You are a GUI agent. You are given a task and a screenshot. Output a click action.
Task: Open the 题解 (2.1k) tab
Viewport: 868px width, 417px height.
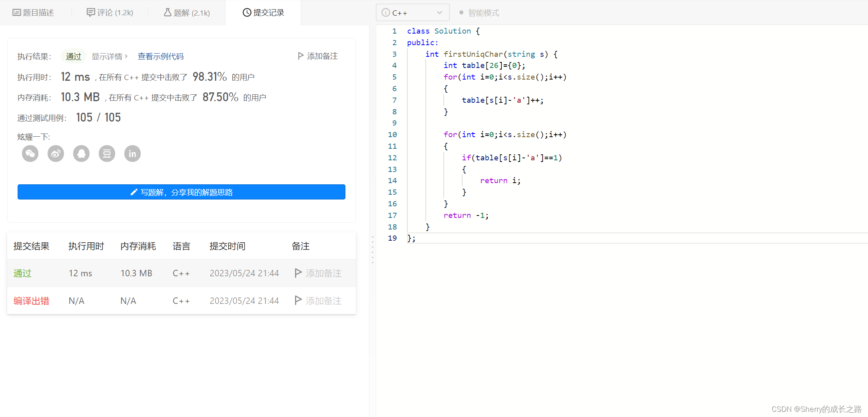187,12
